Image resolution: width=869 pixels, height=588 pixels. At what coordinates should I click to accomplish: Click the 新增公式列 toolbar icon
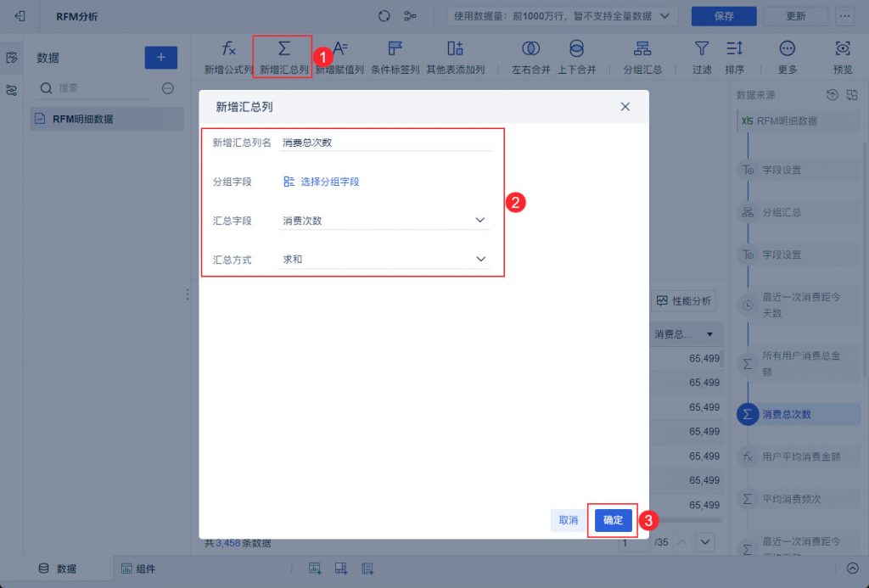(x=228, y=49)
